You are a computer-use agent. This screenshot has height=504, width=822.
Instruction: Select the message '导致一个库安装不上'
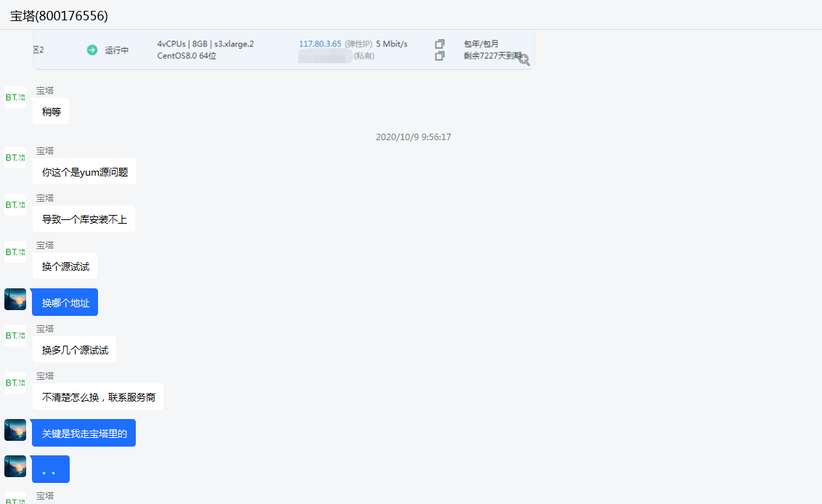tap(84, 219)
